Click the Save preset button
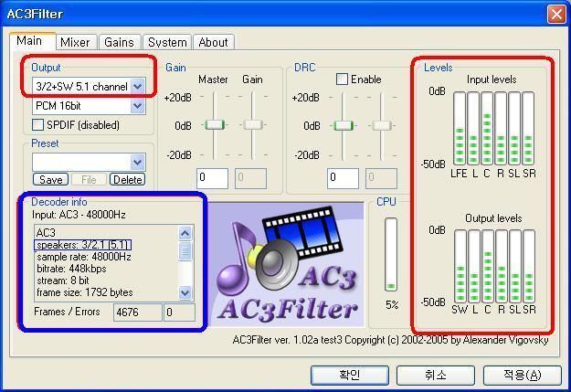571x392 pixels. coord(50,180)
